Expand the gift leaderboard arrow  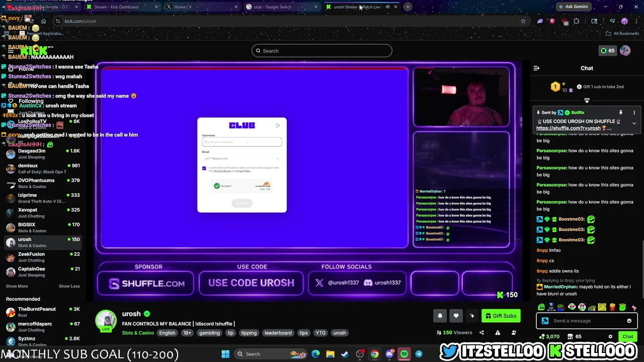(x=587, y=101)
